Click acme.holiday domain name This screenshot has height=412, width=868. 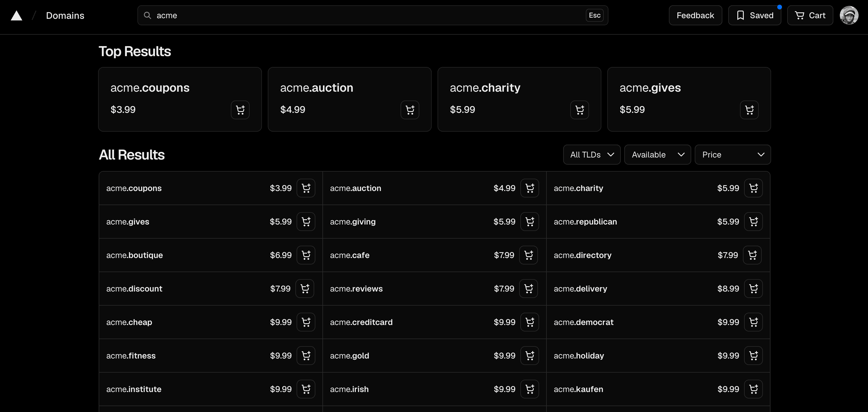click(579, 356)
